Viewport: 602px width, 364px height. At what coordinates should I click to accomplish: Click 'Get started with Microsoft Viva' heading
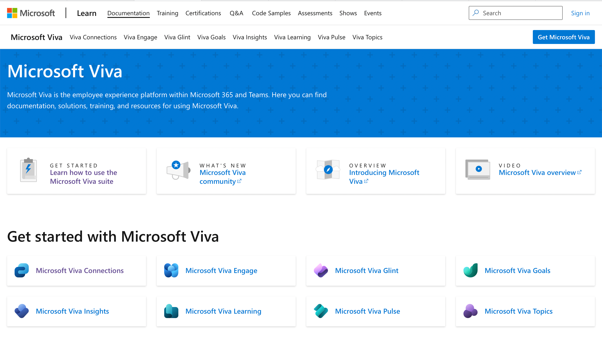click(x=113, y=236)
